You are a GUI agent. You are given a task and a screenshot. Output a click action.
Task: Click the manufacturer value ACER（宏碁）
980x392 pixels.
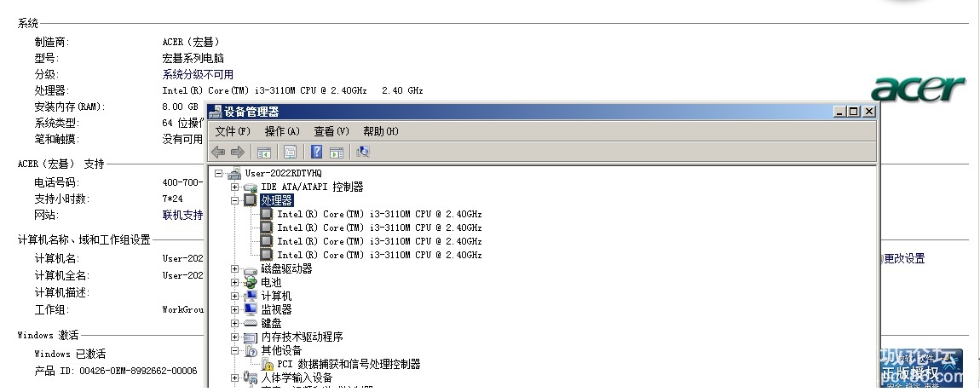(x=191, y=42)
